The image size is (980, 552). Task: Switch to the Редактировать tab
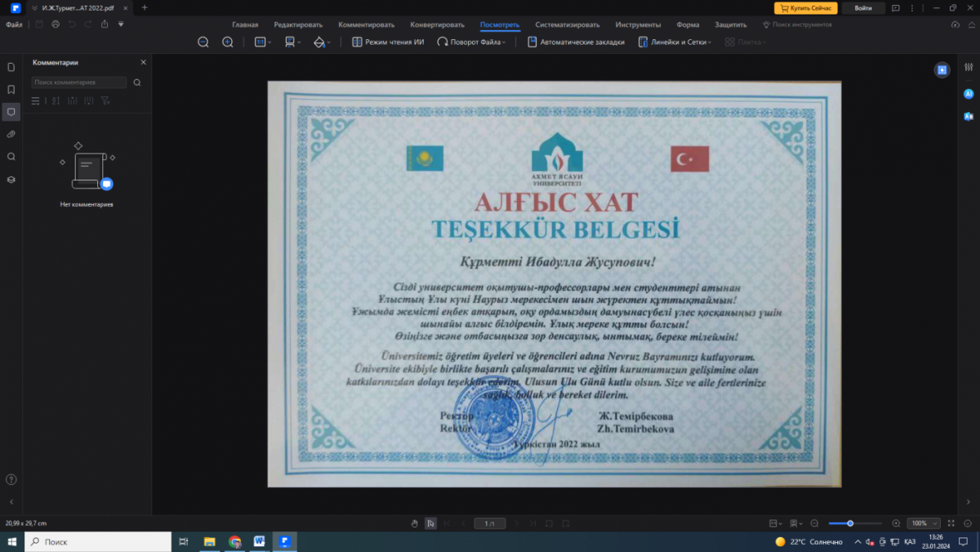tap(298, 24)
